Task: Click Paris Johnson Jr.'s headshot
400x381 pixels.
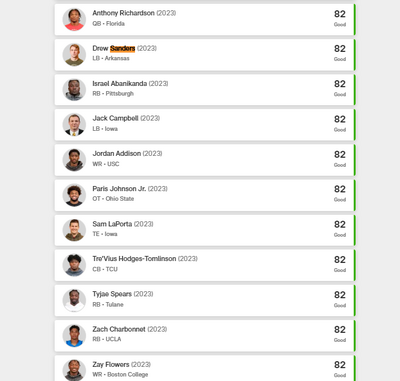Action: pyautogui.click(x=74, y=195)
